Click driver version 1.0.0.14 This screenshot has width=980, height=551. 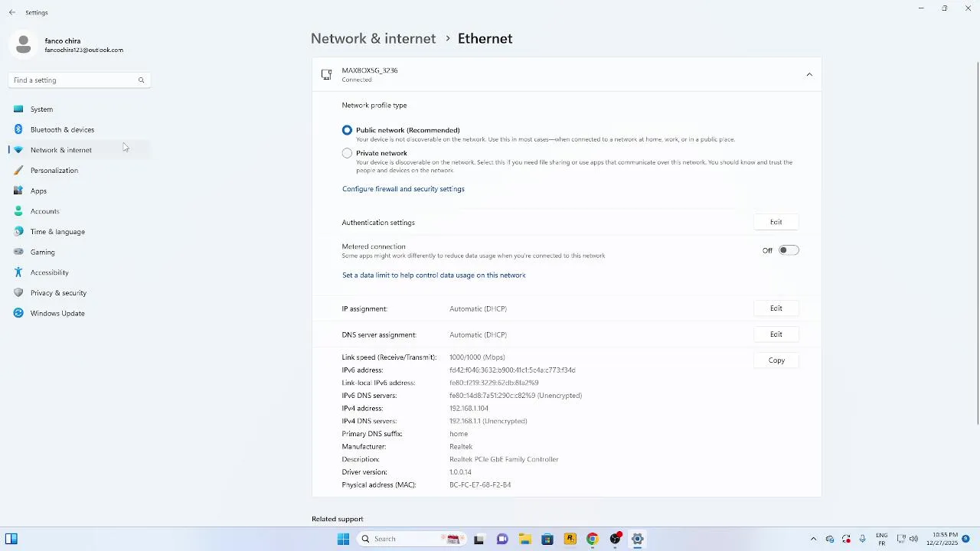pyautogui.click(x=460, y=472)
